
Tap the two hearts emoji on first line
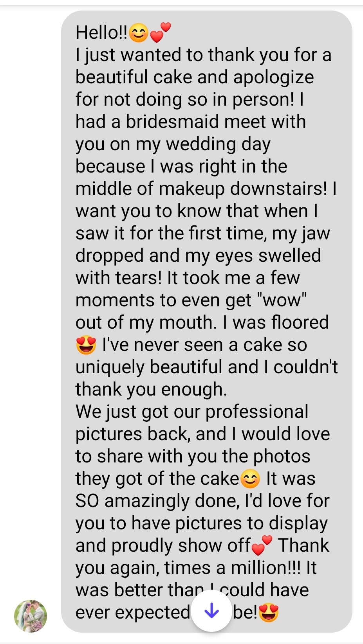click(x=161, y=32)
